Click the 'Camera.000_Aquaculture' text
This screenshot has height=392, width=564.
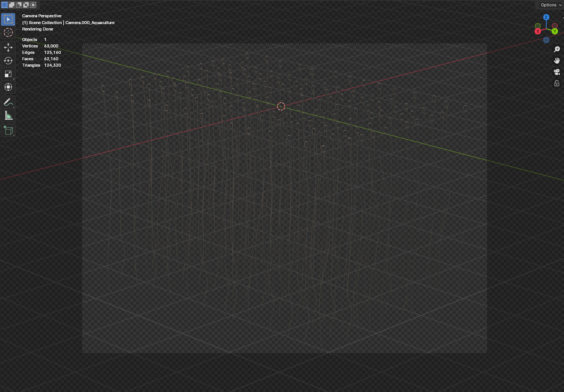pyautogui.click(x=90, y=23)
